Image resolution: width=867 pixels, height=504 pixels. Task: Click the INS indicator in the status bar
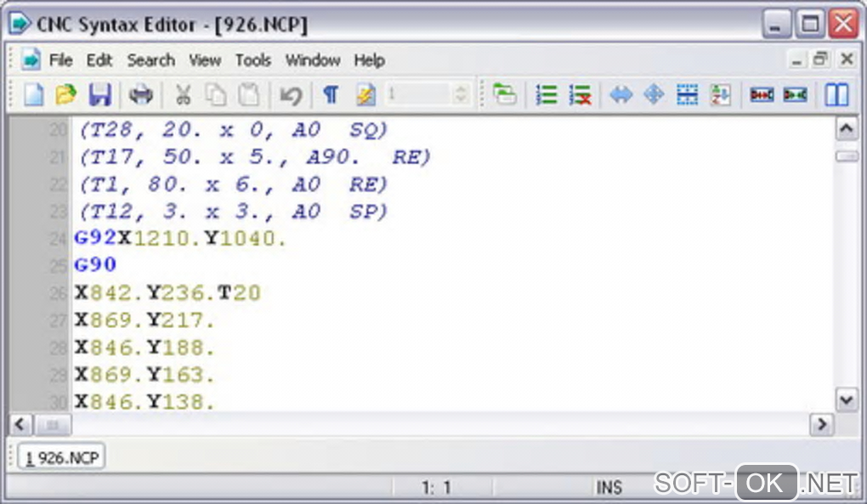(x=609, y=487)
